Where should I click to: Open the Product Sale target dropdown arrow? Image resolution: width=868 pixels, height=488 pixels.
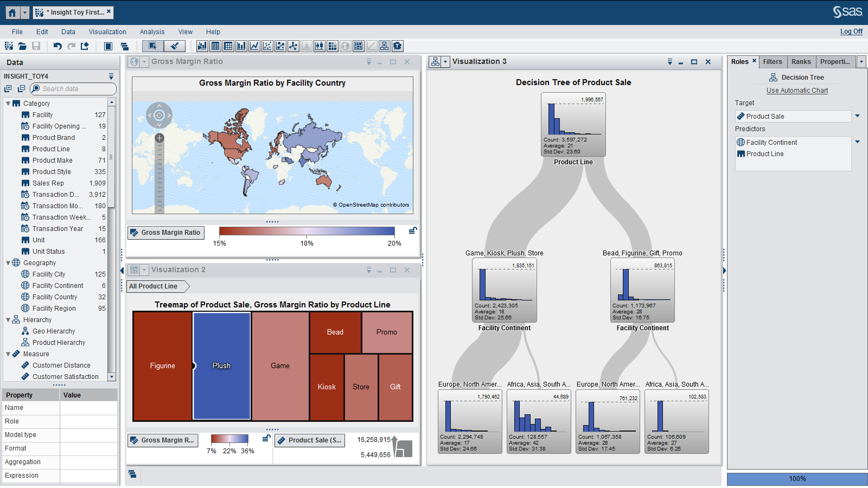pos(858,116)
